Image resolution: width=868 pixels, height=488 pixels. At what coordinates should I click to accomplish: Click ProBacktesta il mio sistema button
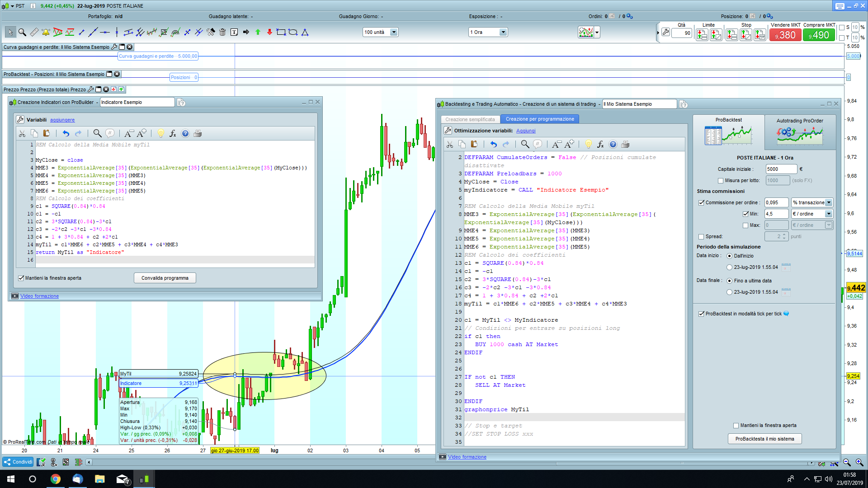(764, 439)
